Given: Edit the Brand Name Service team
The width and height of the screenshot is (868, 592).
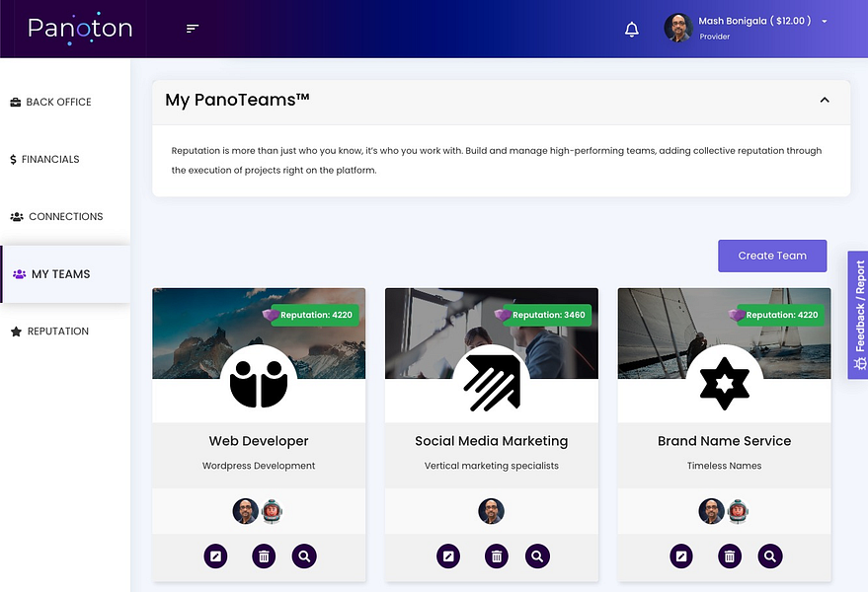Looking at the screenshot, I should (x=681, y=556).
